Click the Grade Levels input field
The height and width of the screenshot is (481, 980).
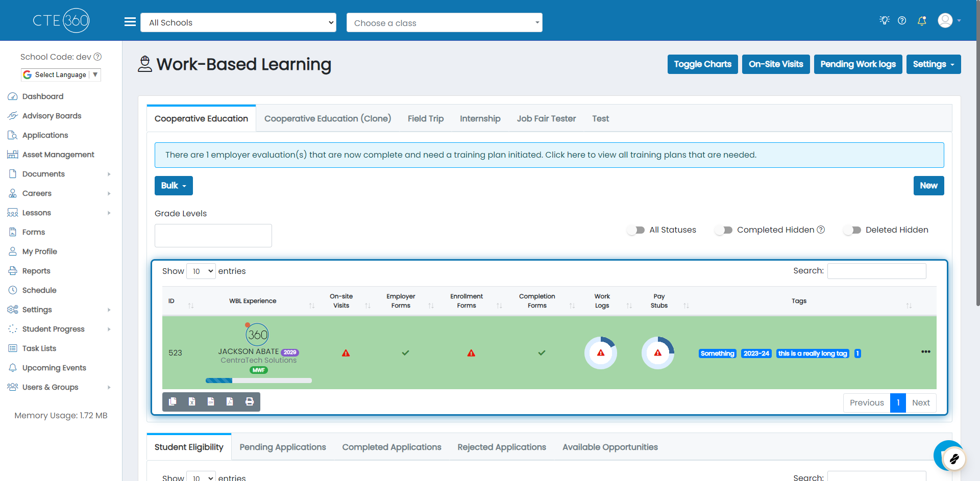click(x=213, y=236)
